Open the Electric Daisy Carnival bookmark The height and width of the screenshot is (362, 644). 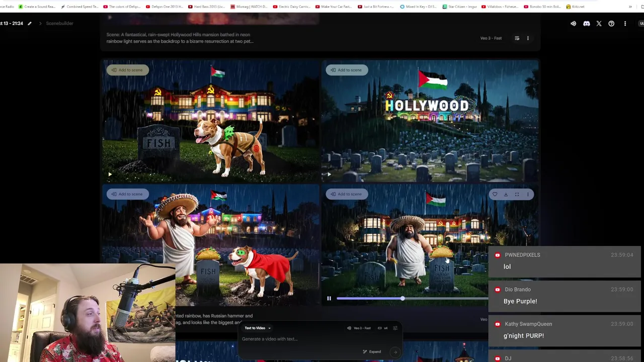pos(292,7)
